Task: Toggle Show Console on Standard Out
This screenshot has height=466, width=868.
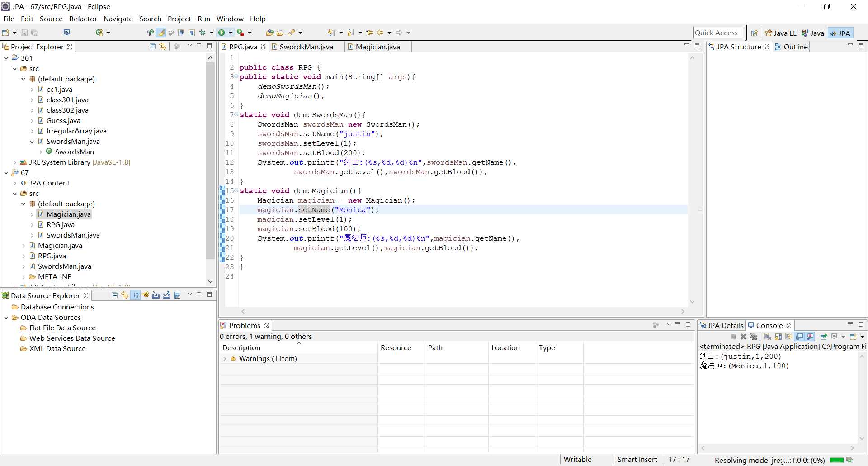Action: pyautogui.click(x=799, y=337)
